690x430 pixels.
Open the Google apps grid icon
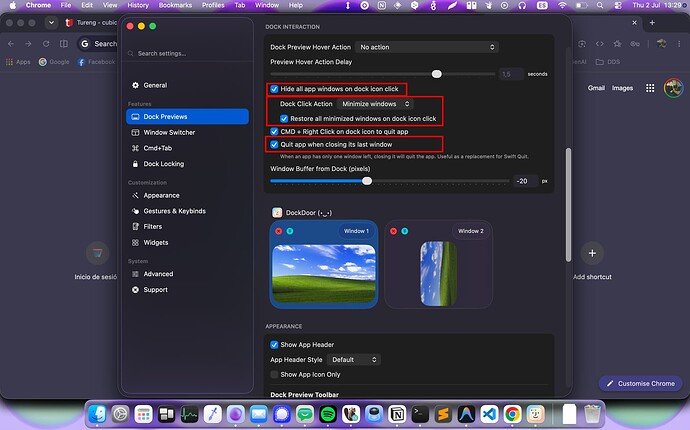[x=650, y=88]
